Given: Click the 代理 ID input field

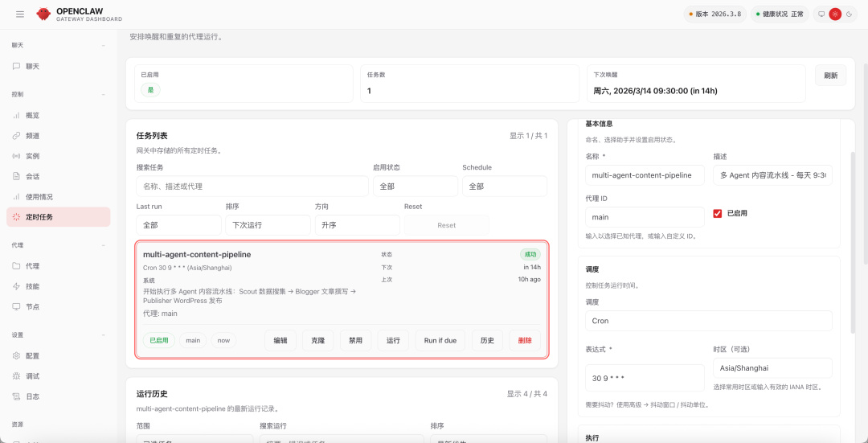Looking at the screenshot, I should coord(645,217).
